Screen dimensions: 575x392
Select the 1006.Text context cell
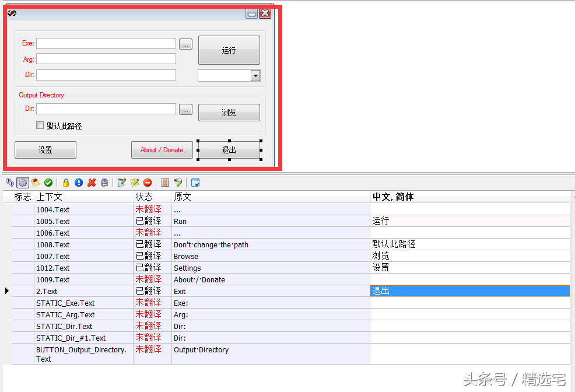click(83, 233)
